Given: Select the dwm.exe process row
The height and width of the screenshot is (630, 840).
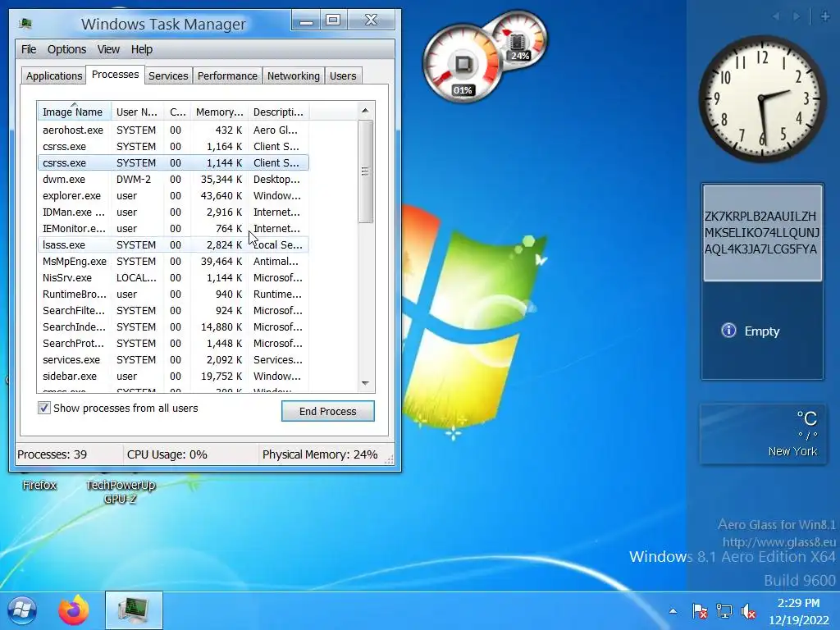Looking at the screenshot, I should pyautogui.click(x=173, y=180).
